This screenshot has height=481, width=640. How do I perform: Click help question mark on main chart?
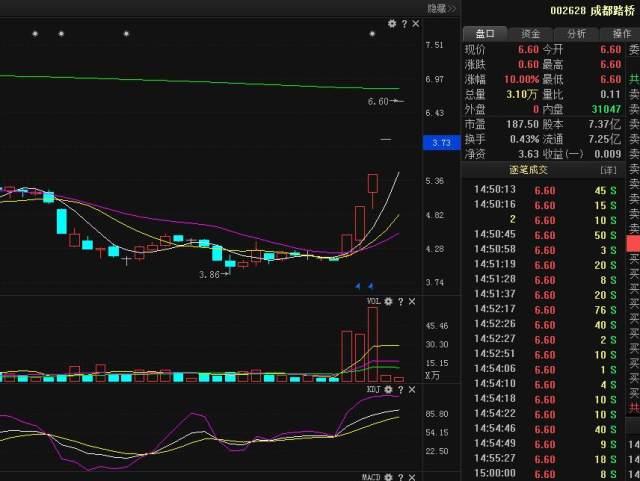point(404,24)
